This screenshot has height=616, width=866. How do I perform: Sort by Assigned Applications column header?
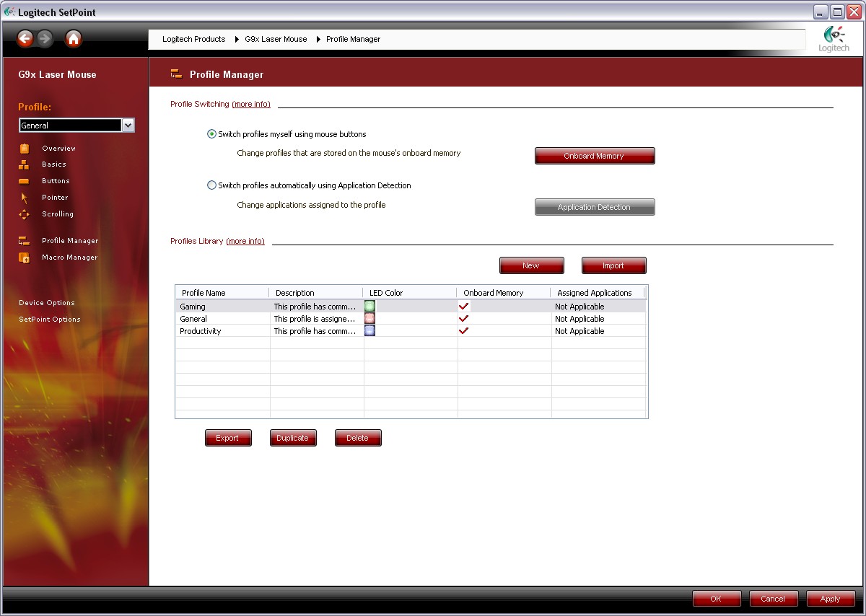598,293
